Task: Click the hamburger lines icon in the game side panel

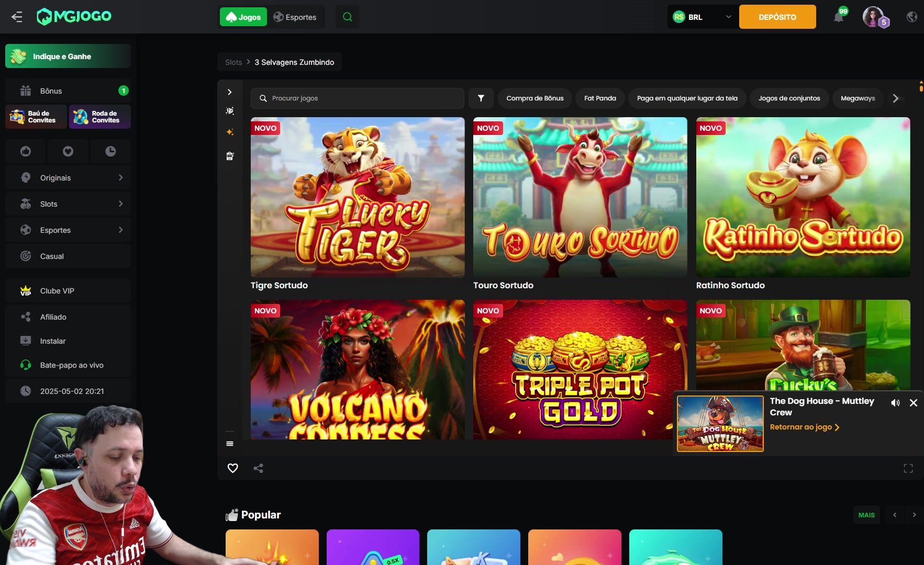Action: tap(229, 444)
